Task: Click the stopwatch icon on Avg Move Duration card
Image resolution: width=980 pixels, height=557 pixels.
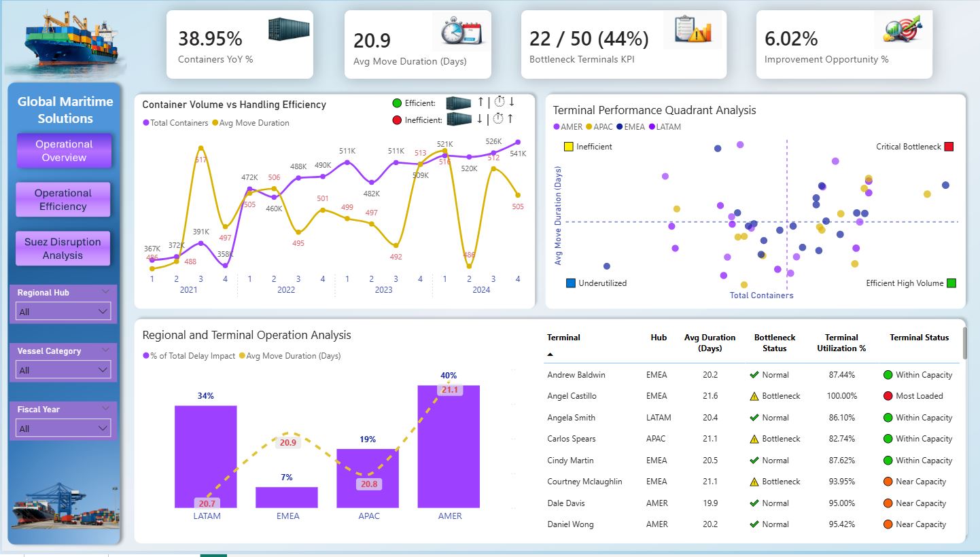Action: tap(461, 31)
